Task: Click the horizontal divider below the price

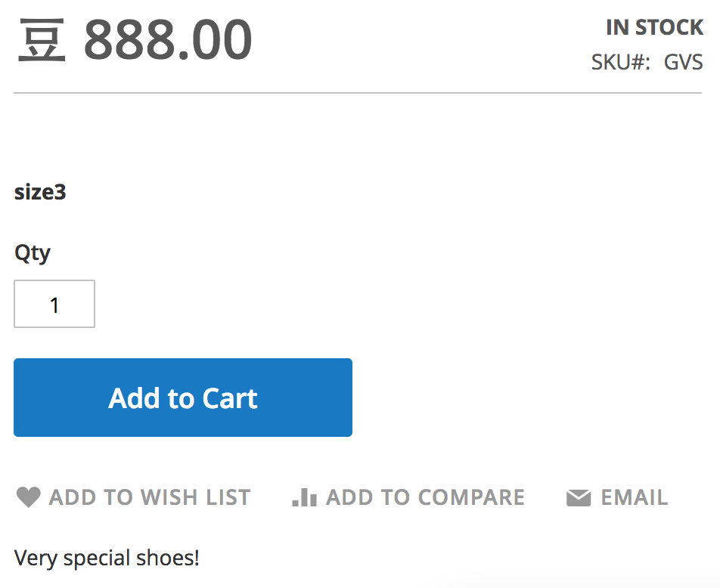Action: [x=358, y=94]
